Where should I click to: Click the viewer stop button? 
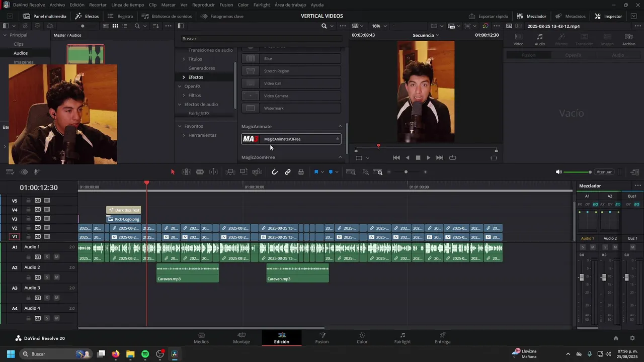418,158
